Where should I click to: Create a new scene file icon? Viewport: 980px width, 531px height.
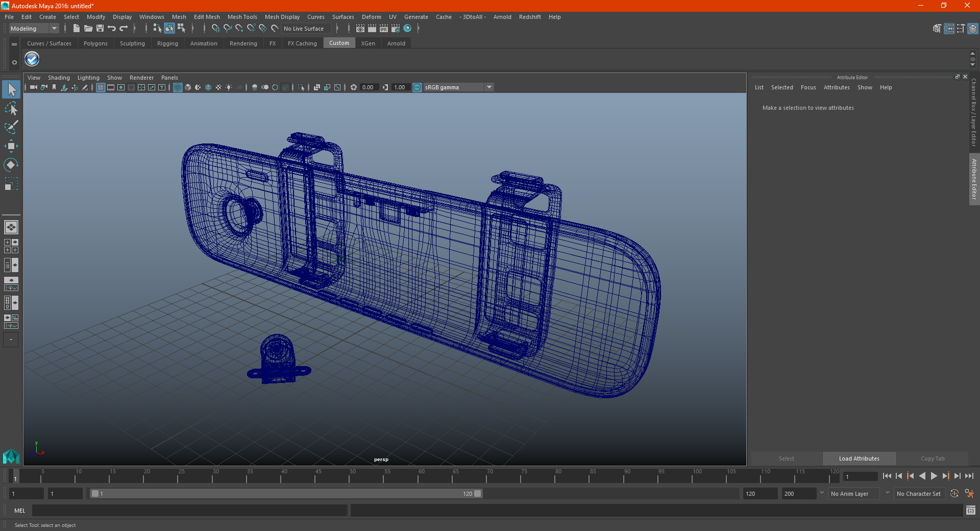(x=76, y=29)
